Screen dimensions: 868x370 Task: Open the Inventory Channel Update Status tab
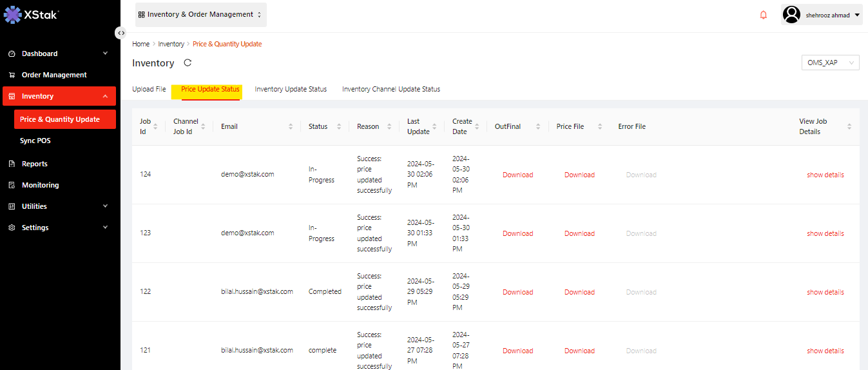(x=391, y=89)
